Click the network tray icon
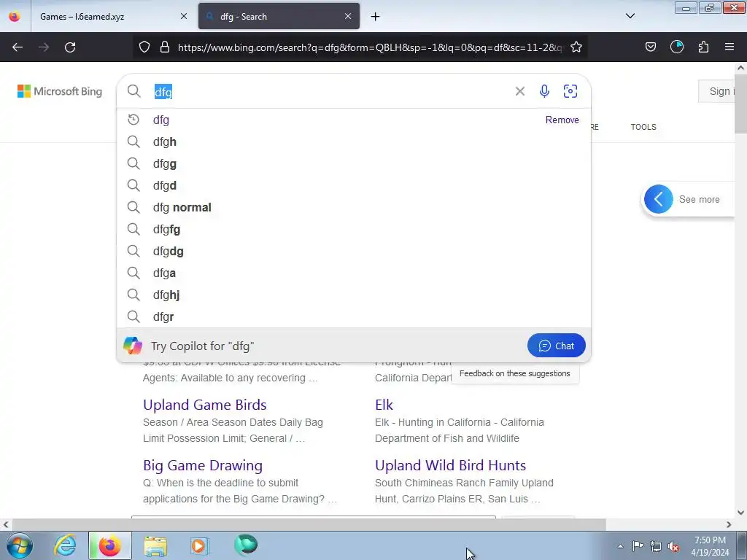Image resolution: width=747 pixels, height=560 pixels. (x=656, y=547)
